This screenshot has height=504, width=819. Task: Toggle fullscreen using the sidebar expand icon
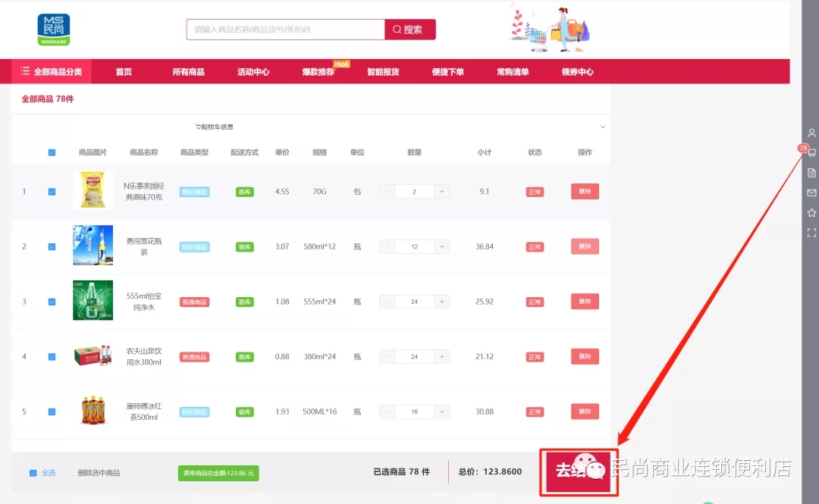click(x=811, y=233)
